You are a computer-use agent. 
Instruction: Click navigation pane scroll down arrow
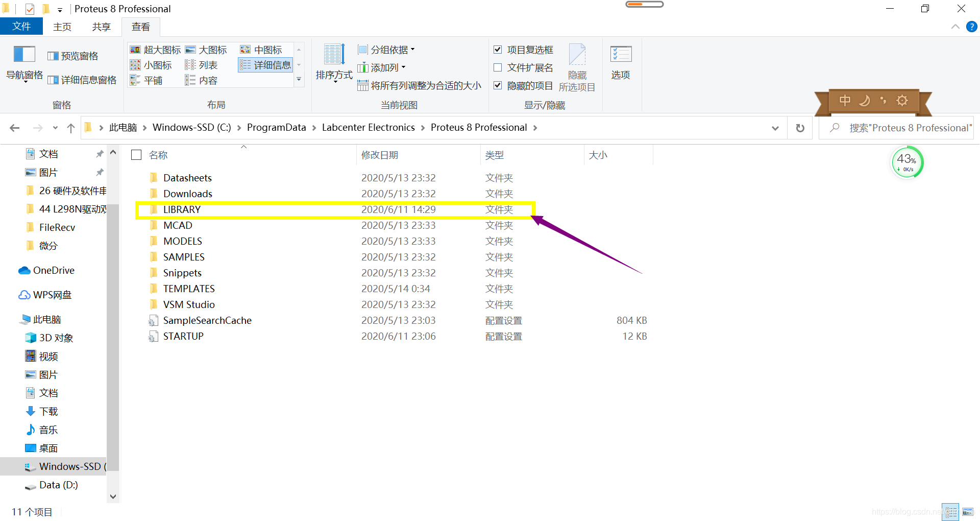(x=113, y=496)
